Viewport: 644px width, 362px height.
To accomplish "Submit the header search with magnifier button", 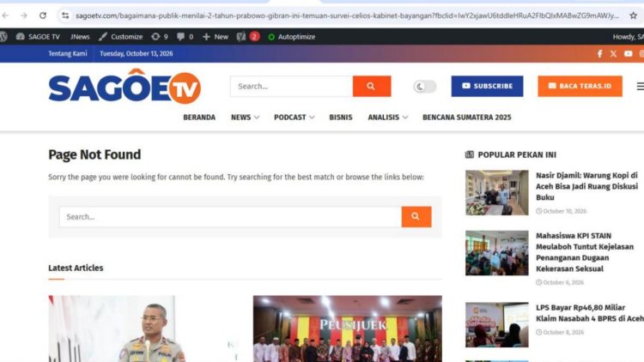I will (x=371, y=86).
